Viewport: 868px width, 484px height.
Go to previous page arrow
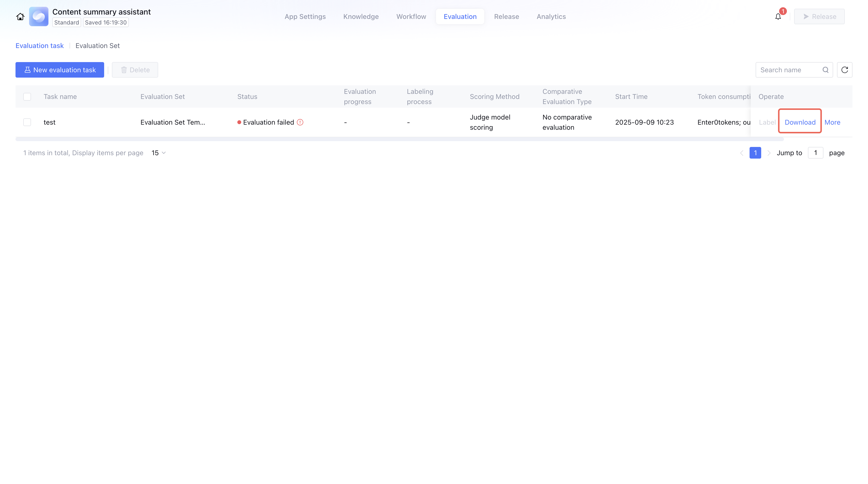(x=742, y=153)
